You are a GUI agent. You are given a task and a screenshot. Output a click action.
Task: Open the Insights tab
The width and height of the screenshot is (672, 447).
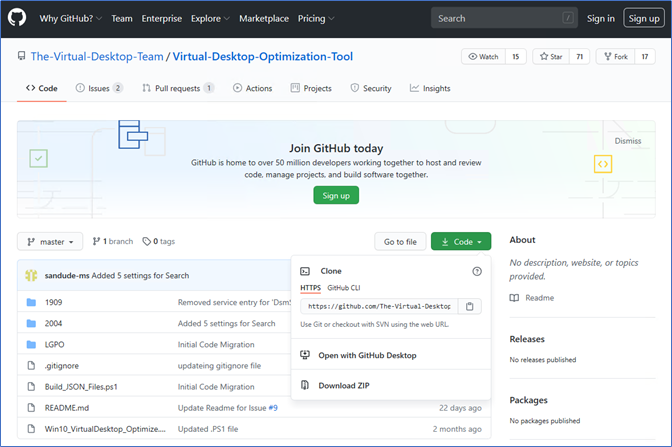(430, 88)
